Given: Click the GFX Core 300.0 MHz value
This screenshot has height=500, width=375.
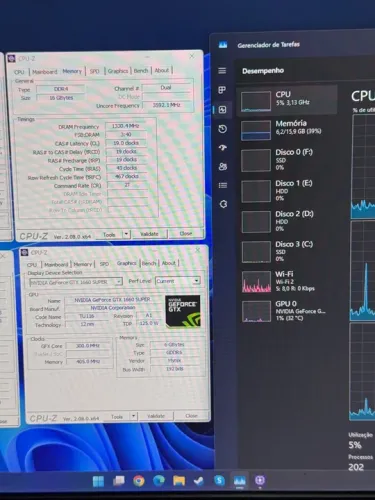Looking at the screenshot, I should 87,346.
